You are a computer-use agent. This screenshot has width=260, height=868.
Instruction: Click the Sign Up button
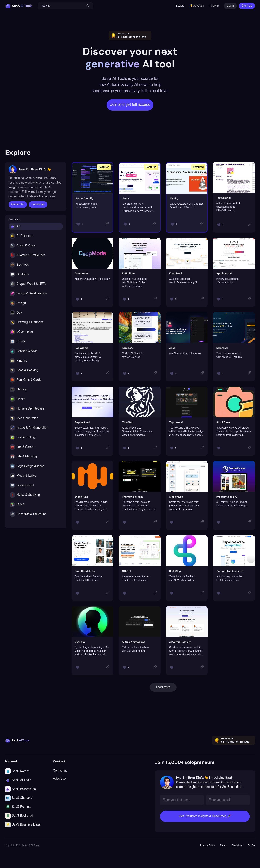tap(247, 6)
